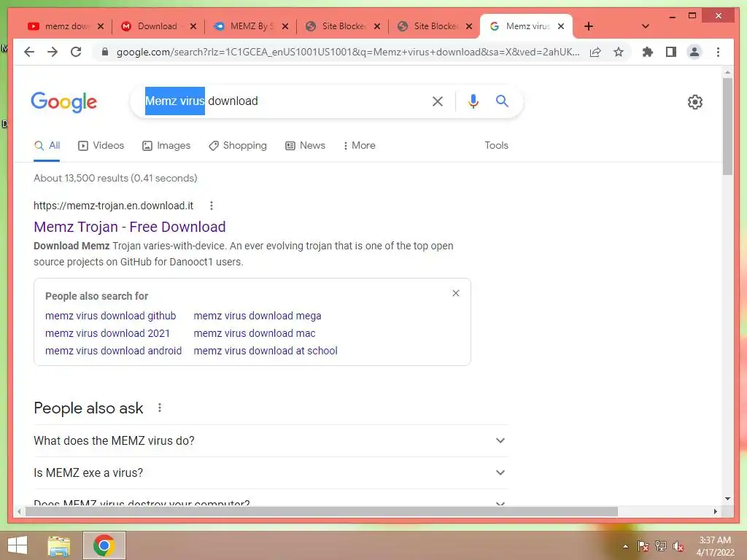The width and height of the screenshot is (747, 560).
Task: Show hidden system tray icons
Action: click(x=625, y=546)
